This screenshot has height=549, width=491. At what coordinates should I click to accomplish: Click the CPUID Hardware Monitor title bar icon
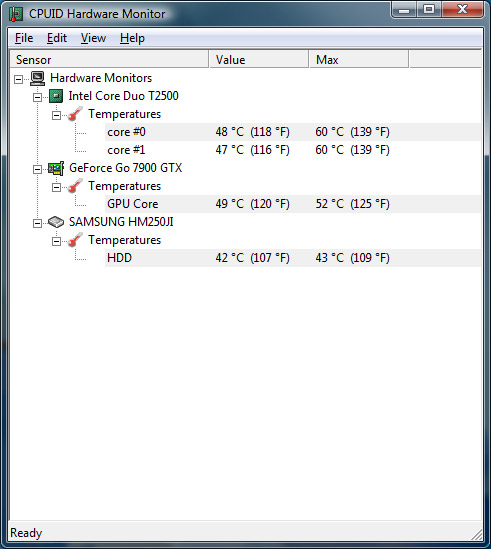[x=16, y=14]
